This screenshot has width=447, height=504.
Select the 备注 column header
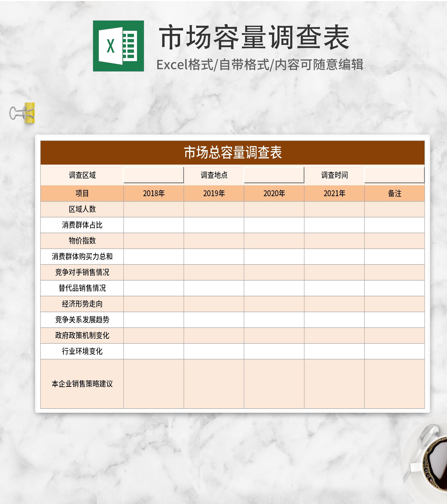pyautogui.click(x=394, y=193)
